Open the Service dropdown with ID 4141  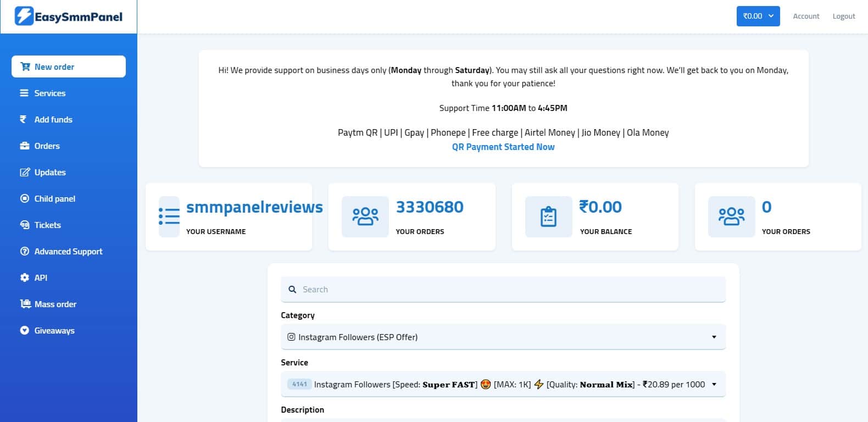pyautogui.click(x=503, y=384)
